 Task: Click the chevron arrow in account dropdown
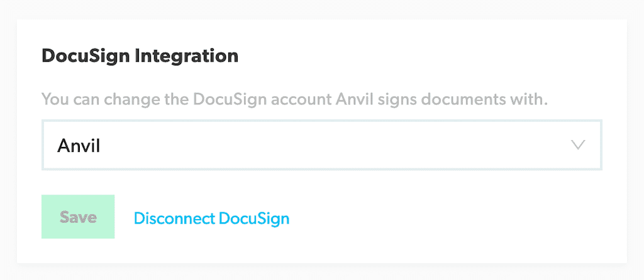click(578, 145)
